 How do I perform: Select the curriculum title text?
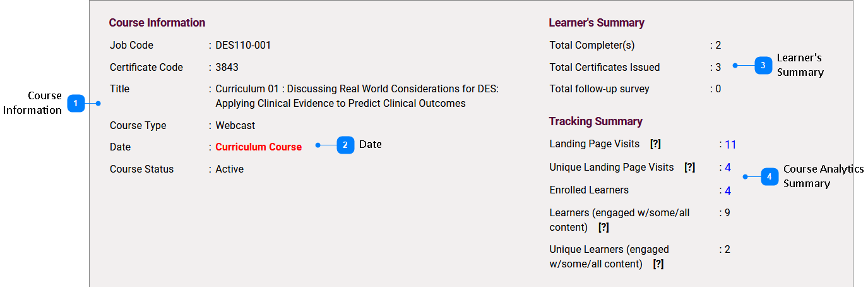pyautogui.click(x=357, y=96)
